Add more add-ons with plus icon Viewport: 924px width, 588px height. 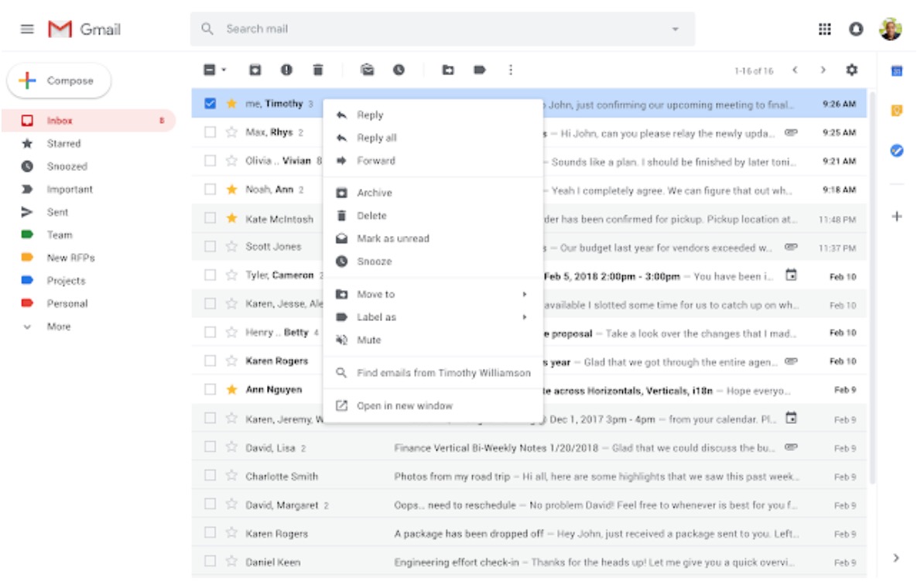[x=896, y=216]
